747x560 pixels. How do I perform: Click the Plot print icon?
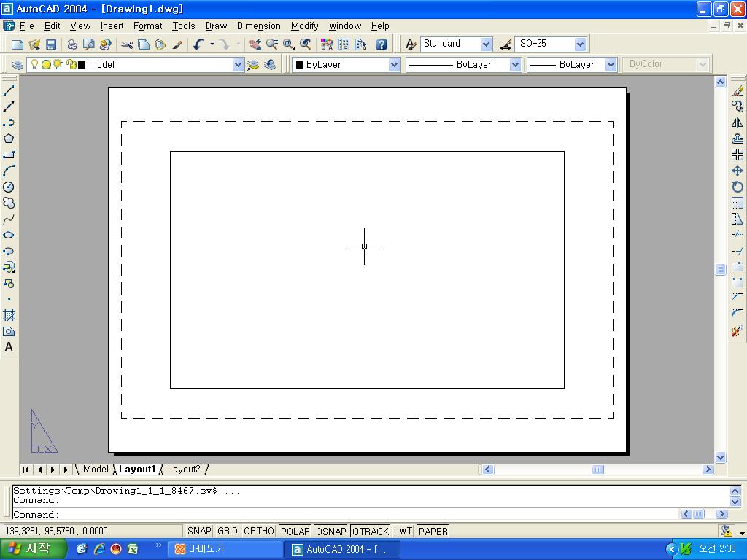pos(72,44)
